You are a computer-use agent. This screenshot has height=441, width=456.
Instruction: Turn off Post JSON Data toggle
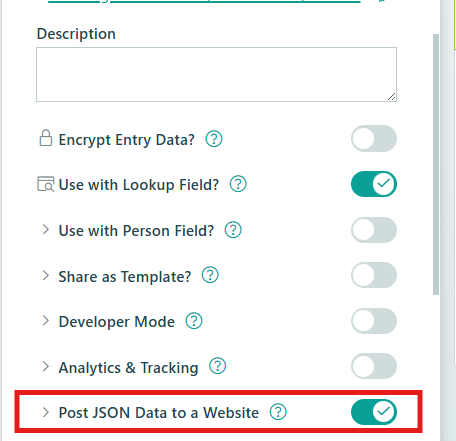[x=374, y=412]
